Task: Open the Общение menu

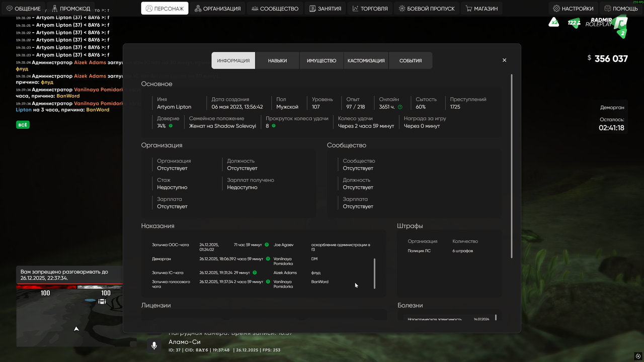Action: click(24, 9)
